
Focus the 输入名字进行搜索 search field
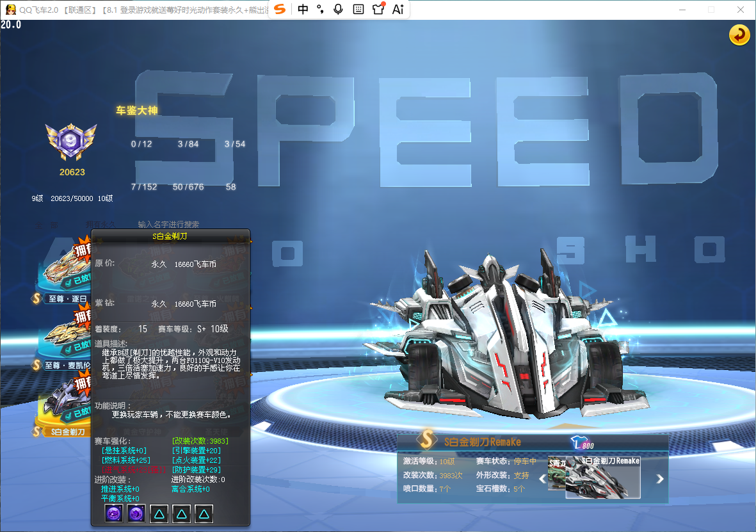tap(168, 224)
